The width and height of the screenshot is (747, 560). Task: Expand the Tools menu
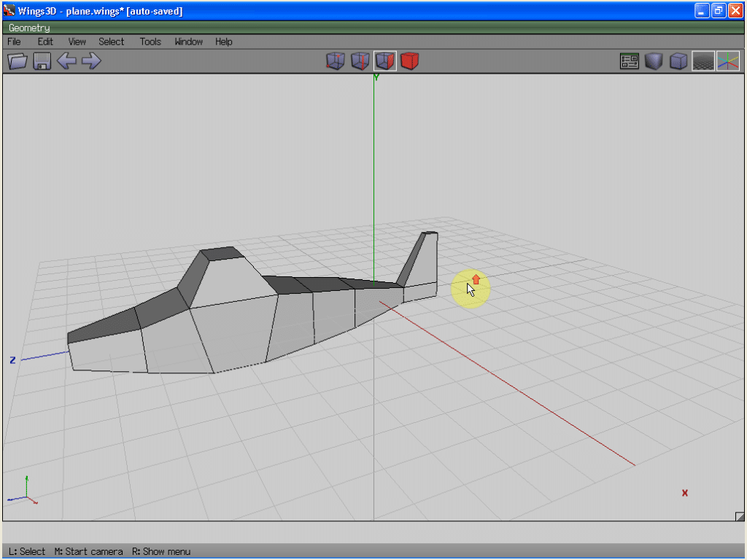pos(150,42)
